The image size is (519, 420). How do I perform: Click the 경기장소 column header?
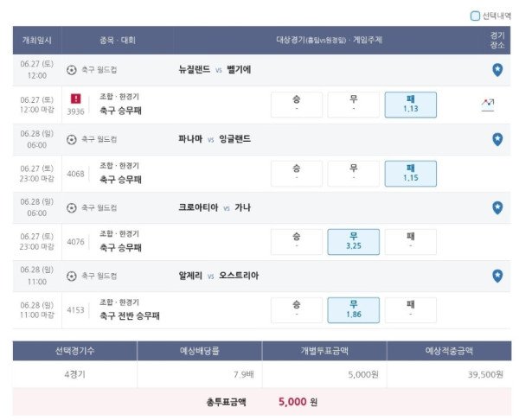point(497,41)
